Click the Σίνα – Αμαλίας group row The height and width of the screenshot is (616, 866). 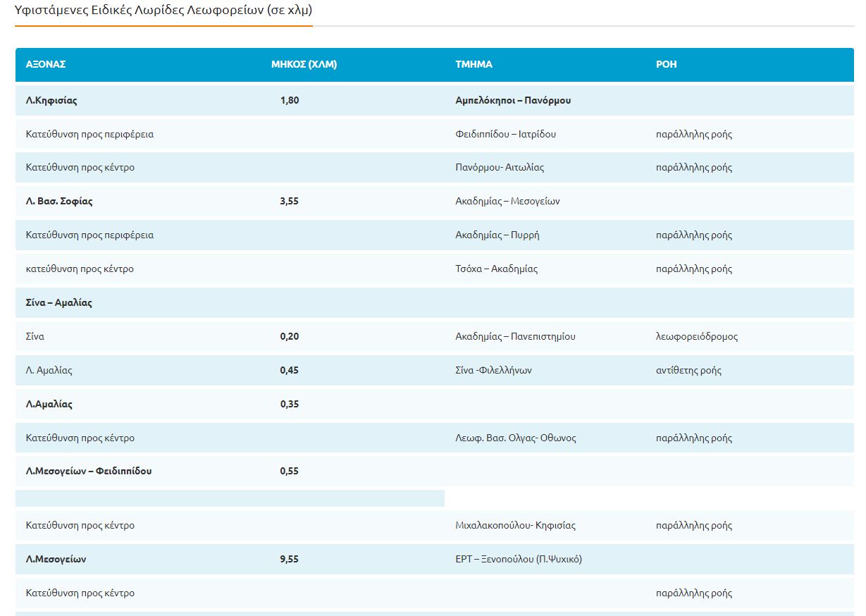pos(59,303)
